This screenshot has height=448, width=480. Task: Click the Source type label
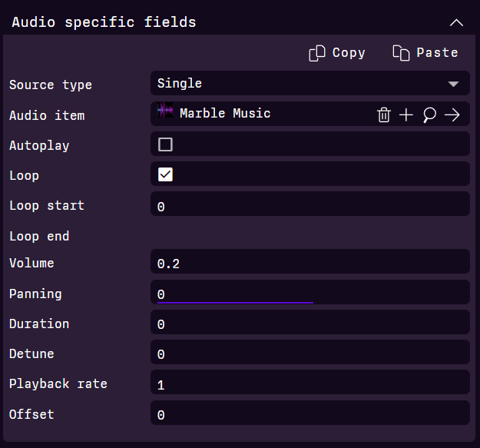coord(51,85)
